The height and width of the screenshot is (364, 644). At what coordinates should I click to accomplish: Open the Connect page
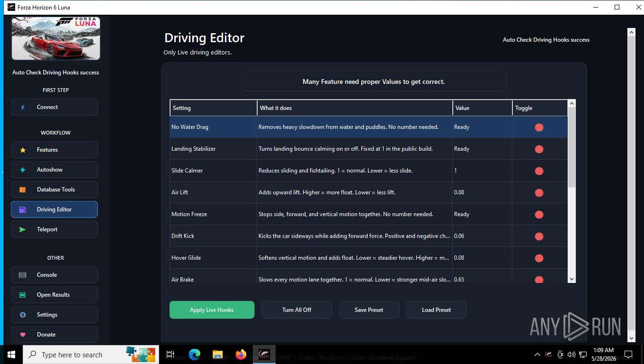tap(54, 107)
